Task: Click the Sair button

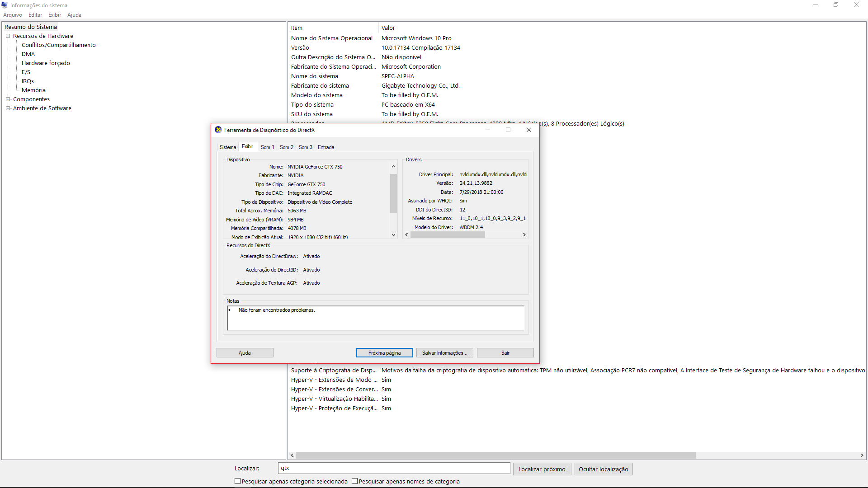Action: point(505,353)
